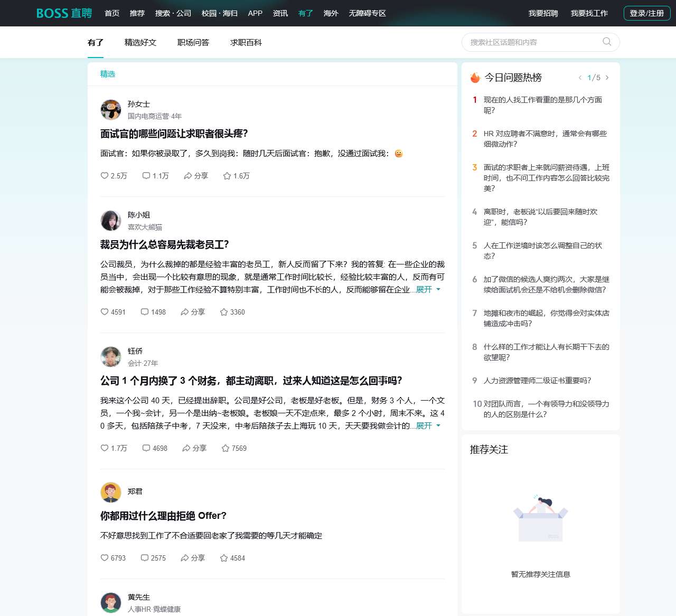
Task: Go to next page of hot questions
Action: click(607, 78)
